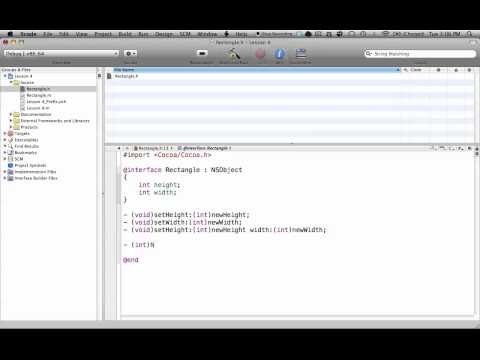Expand External Frameworks and Libraries folder
This screenshot has height=360, width=480.
click(x=11, y=121)
